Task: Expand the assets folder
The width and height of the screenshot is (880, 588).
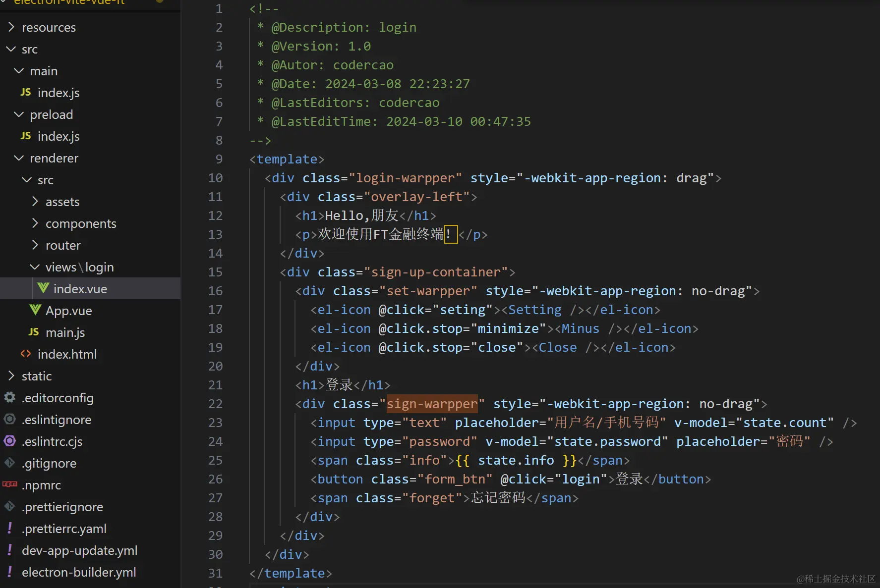Action: click(35, 201)
